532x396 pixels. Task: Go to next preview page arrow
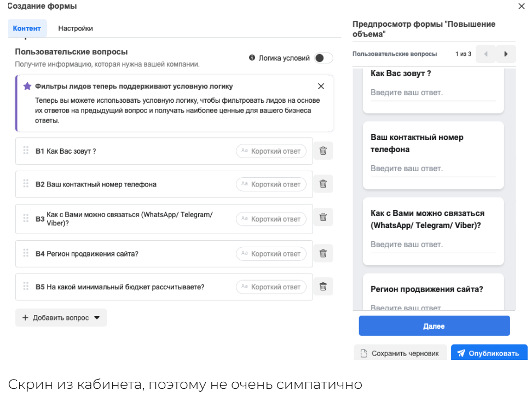point(506,54)
